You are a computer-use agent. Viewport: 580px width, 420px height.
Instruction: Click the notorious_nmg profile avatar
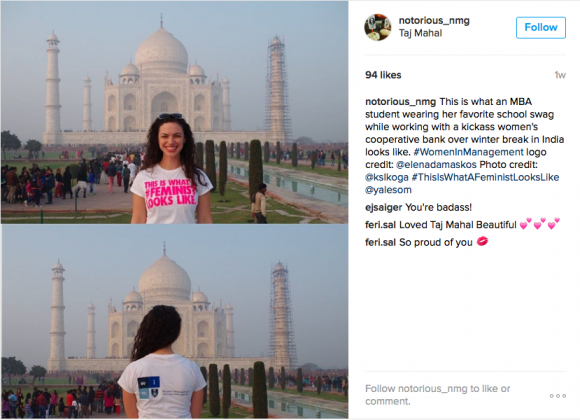point(378,27)
